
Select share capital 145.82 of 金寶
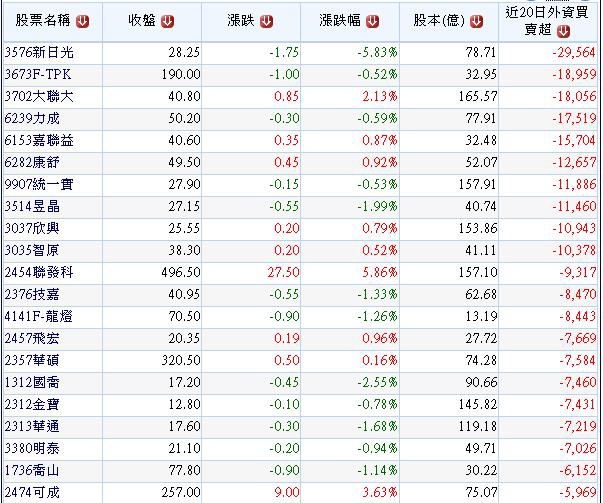478,405
